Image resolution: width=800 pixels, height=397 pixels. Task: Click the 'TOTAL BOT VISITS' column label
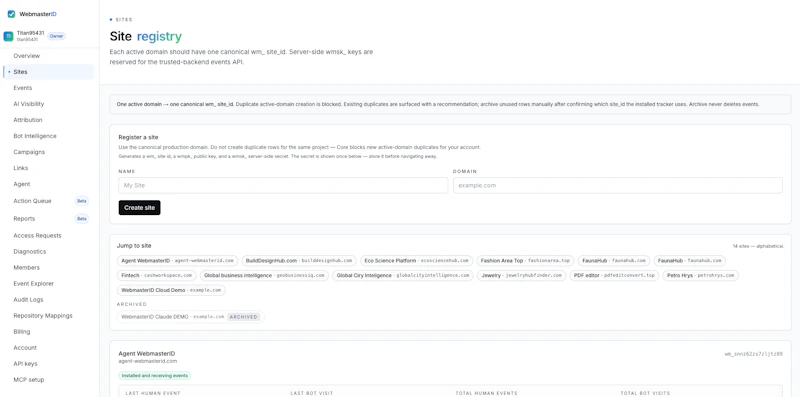click(645, 393)
